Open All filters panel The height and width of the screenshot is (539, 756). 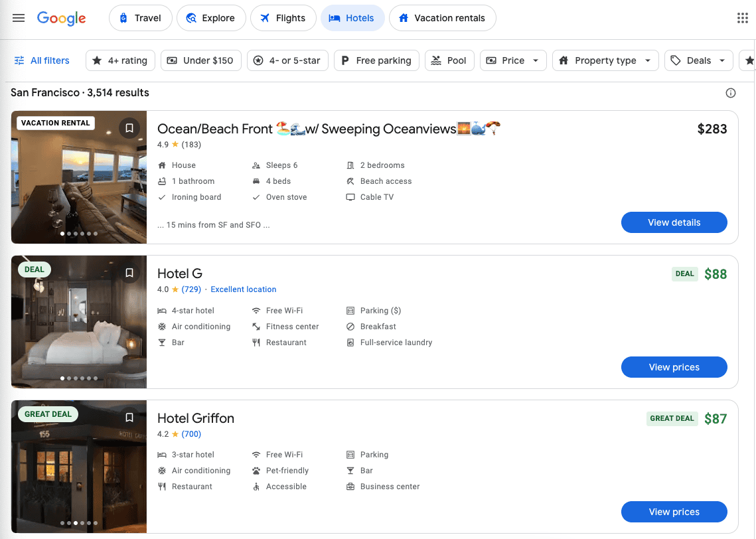point(42,60)
